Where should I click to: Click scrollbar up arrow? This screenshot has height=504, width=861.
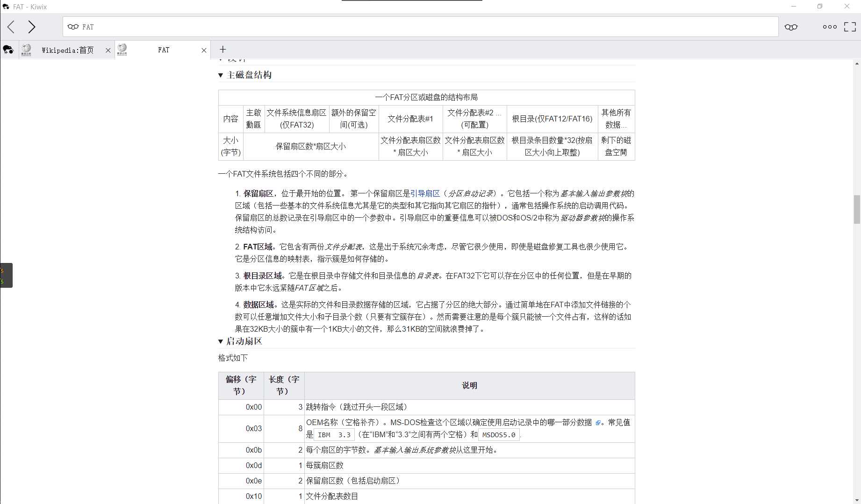(x=857, y=64)
